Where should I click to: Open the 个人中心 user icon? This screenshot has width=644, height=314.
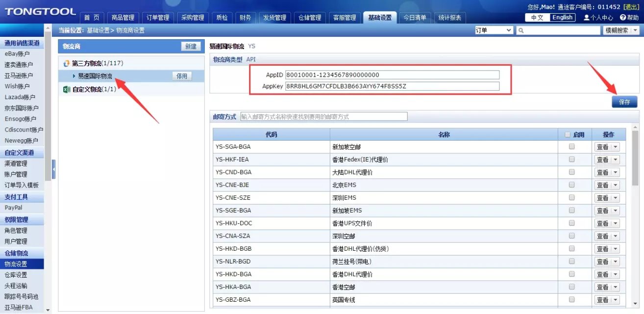point(587,18)
